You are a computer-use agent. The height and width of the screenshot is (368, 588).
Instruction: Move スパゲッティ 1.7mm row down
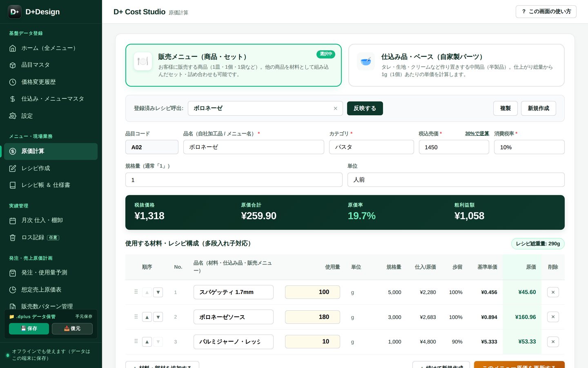158,292
